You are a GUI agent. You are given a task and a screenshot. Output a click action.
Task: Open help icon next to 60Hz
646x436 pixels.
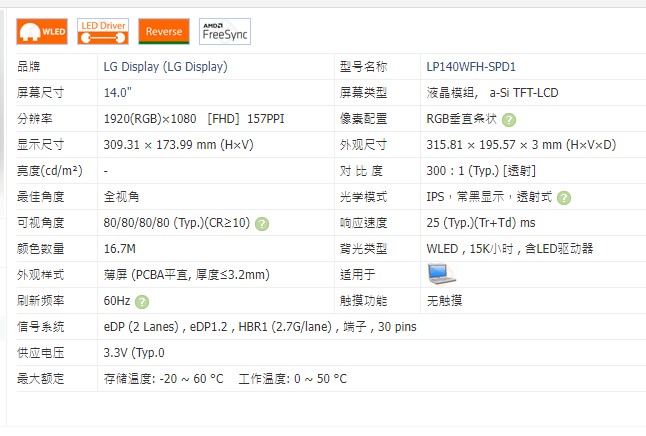pyautogui.click(x=142, y=302)
